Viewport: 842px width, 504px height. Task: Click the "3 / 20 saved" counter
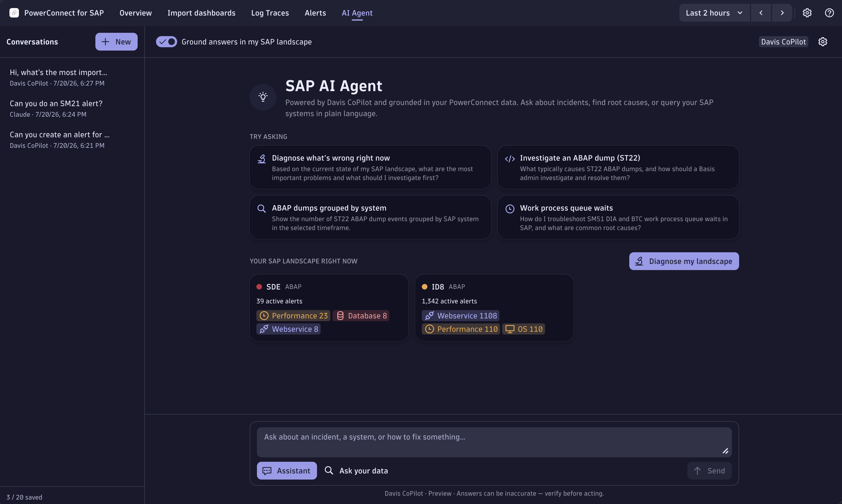24,497
